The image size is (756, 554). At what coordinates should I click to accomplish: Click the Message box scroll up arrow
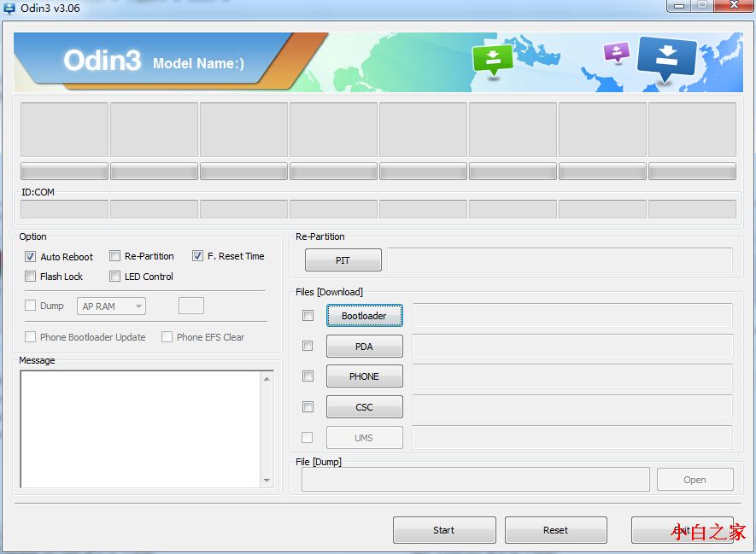267,379
